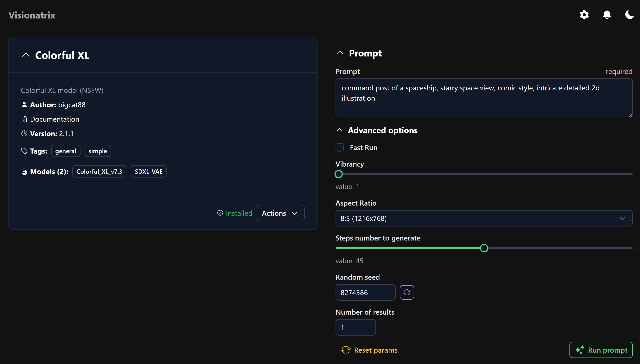Collapse the Colorful XL card
This screenshot has height=364, width=640.
point(26,55)
